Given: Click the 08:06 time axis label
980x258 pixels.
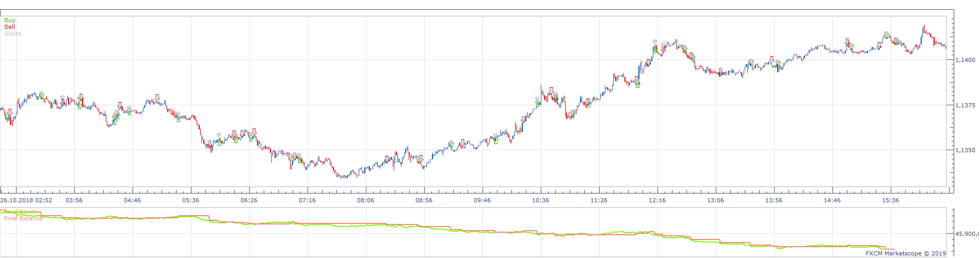Looking at the screenshot, I should coord(365,200).
